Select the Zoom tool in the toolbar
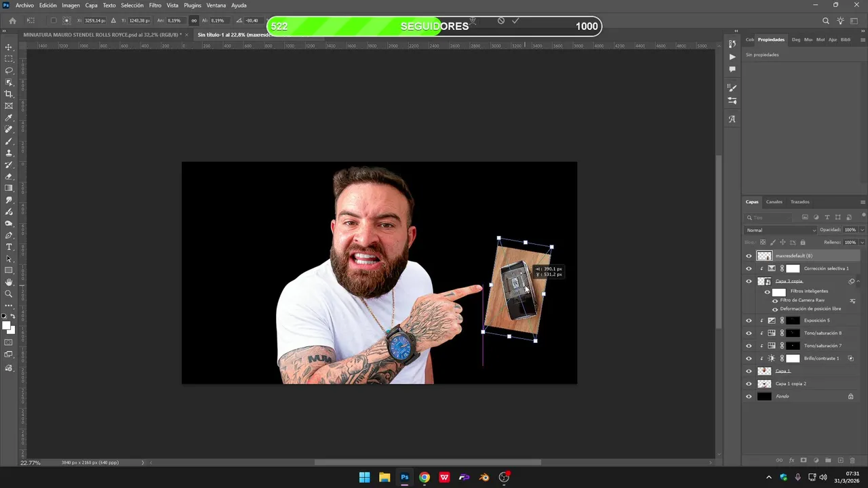The height and width of the screenshot is (488, 868). coord(9,293)
